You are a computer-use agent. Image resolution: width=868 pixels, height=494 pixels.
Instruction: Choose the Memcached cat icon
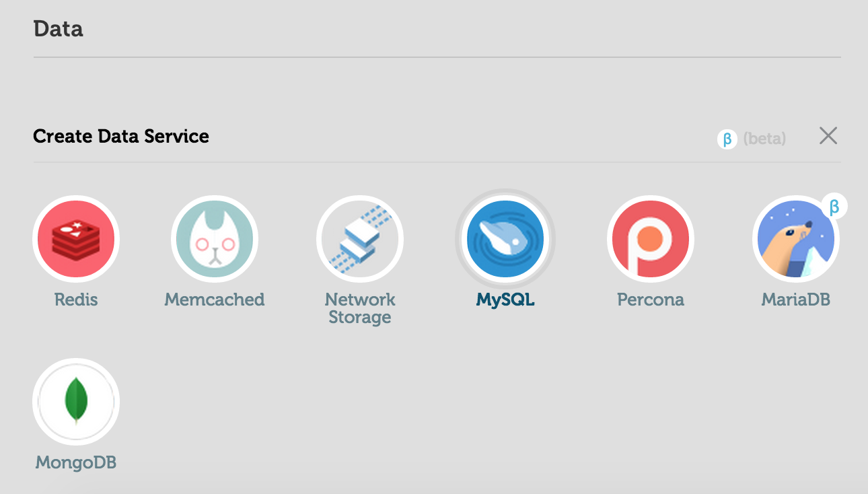pyautogui.click(x=215, y=239)
